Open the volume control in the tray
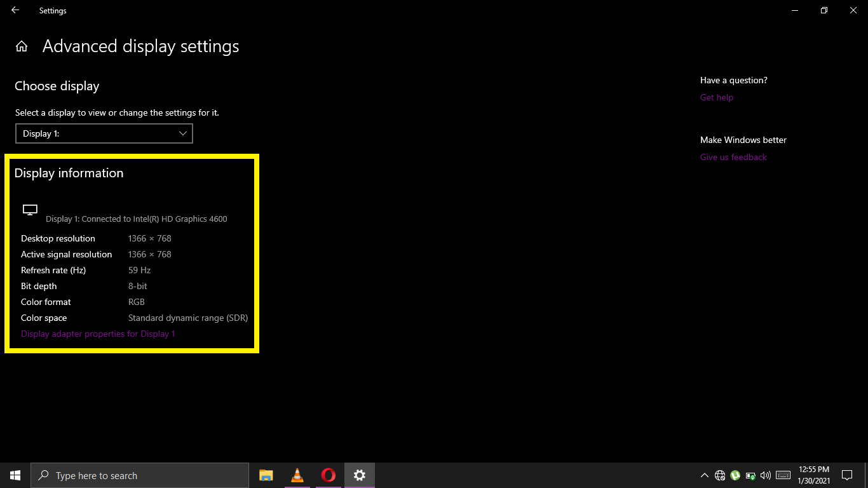 (766, 475)
